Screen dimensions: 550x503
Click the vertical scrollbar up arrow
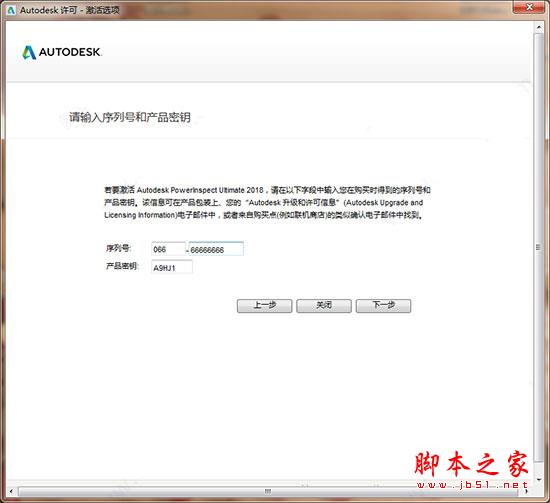(539, 27)
